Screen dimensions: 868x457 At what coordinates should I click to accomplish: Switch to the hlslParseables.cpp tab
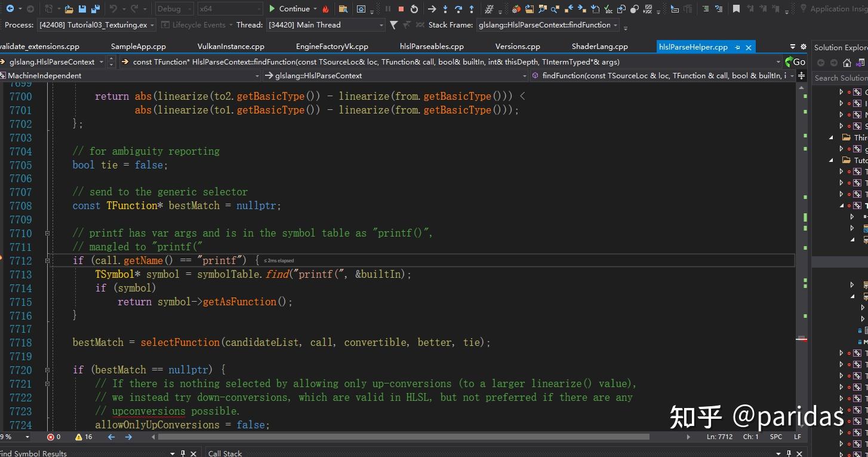click(x=432, y=47)
